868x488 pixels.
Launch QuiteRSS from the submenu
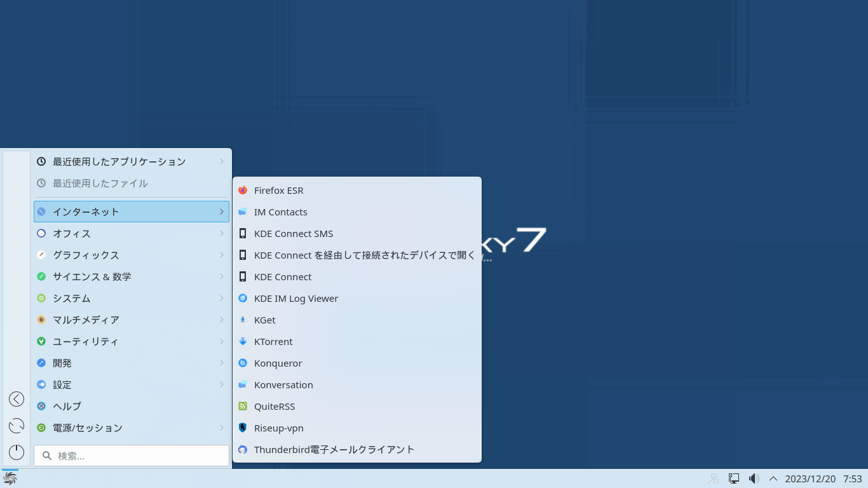pyautogui.click(x=357, y=406)
